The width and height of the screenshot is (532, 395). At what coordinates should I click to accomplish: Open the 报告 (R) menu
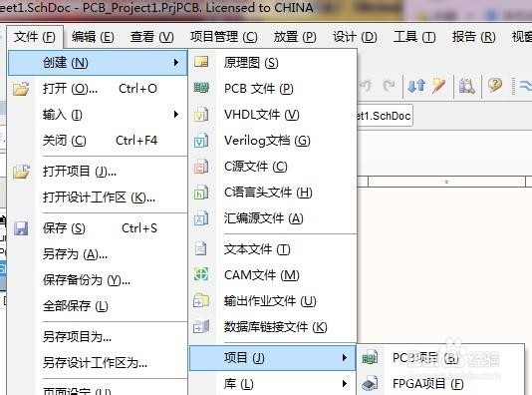473,37
